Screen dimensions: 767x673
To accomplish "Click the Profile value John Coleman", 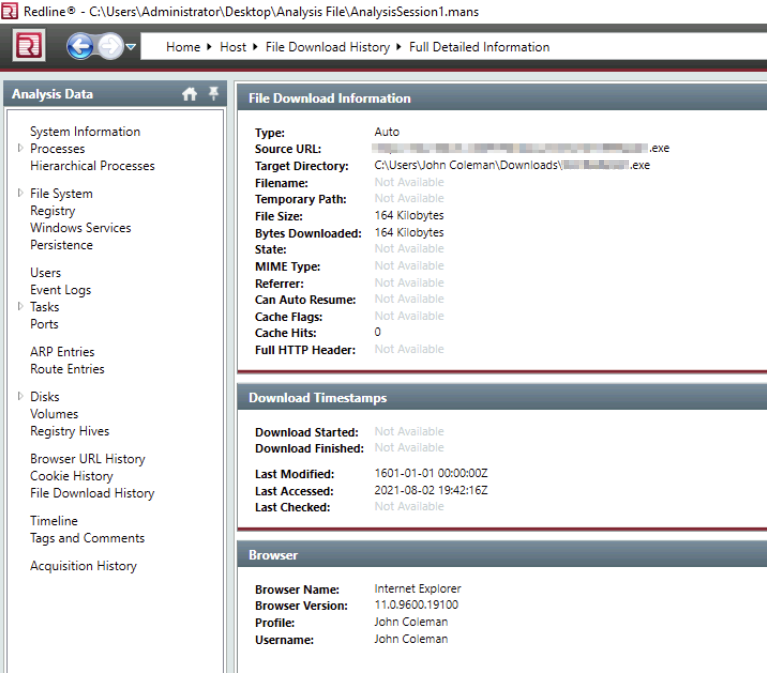I will click(x=411, y=622).
